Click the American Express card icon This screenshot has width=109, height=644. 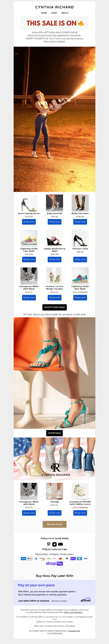click(x=23, y=559)
